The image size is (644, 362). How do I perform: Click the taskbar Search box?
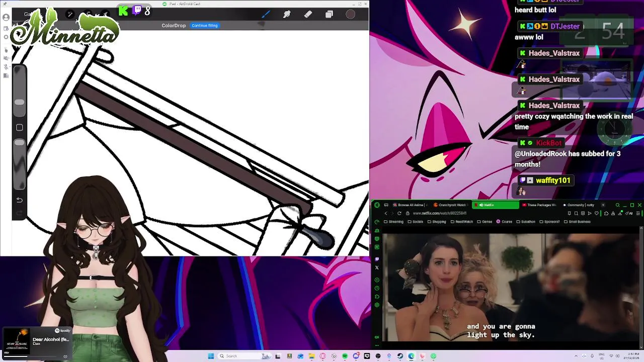(245, 356)
